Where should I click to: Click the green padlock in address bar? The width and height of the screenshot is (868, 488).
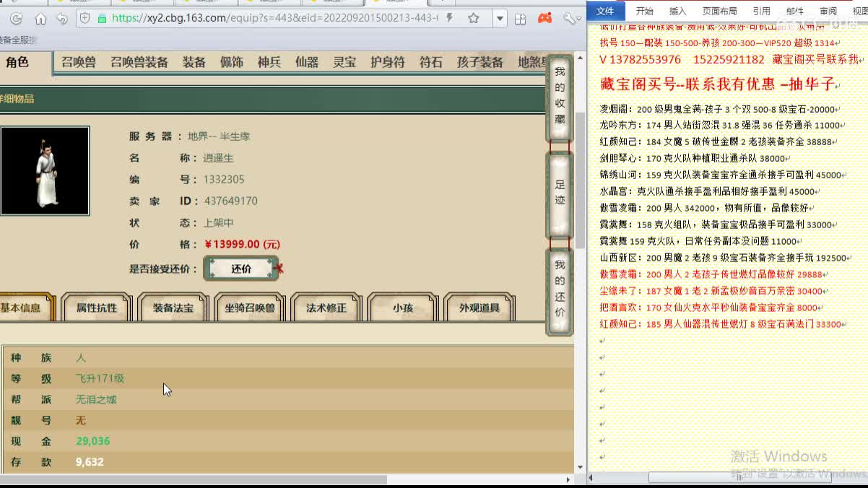(x=103, y=19)
